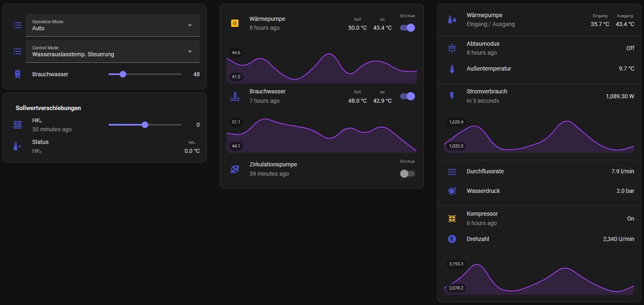Viewport: 644px width, 305px height.
Task: Open the Abtaumodus entity row
Action: (x=483, y=48)
